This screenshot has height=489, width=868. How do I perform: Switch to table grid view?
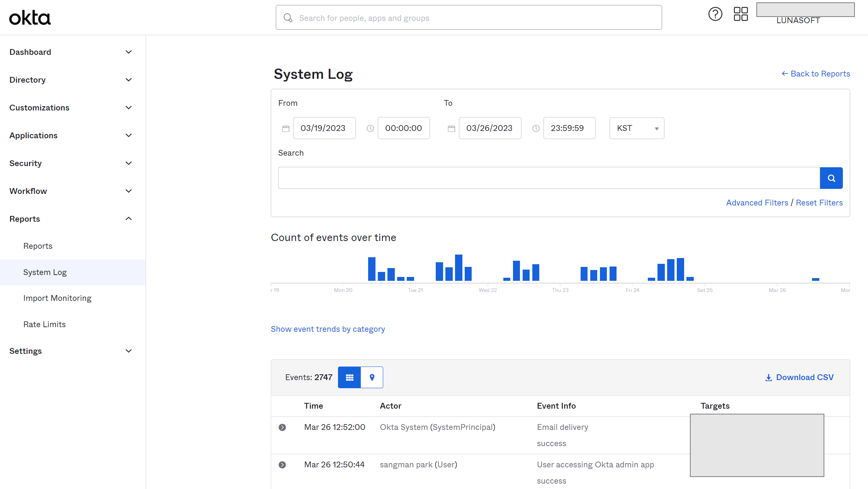click(x=349, y=377)
